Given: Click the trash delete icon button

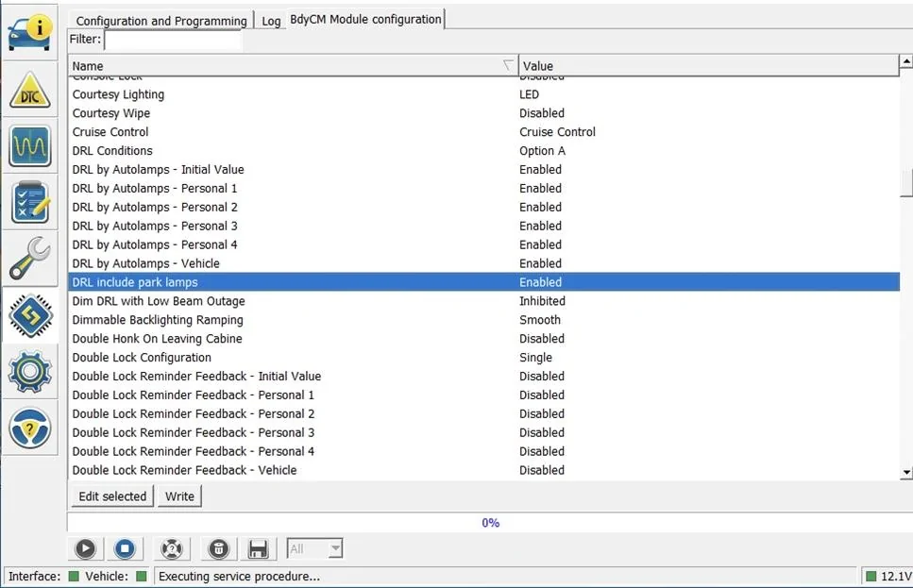Looking at the screenshot, I should click(219, 548).
